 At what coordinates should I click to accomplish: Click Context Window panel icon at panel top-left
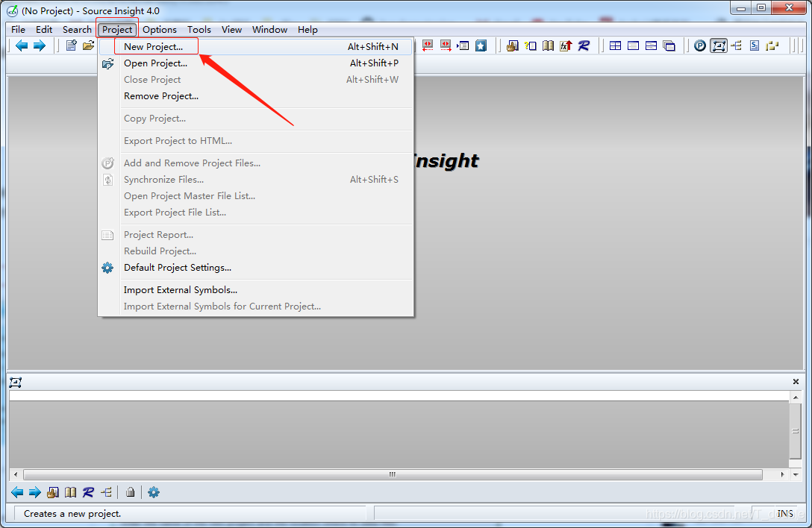[x=16, y=382]
